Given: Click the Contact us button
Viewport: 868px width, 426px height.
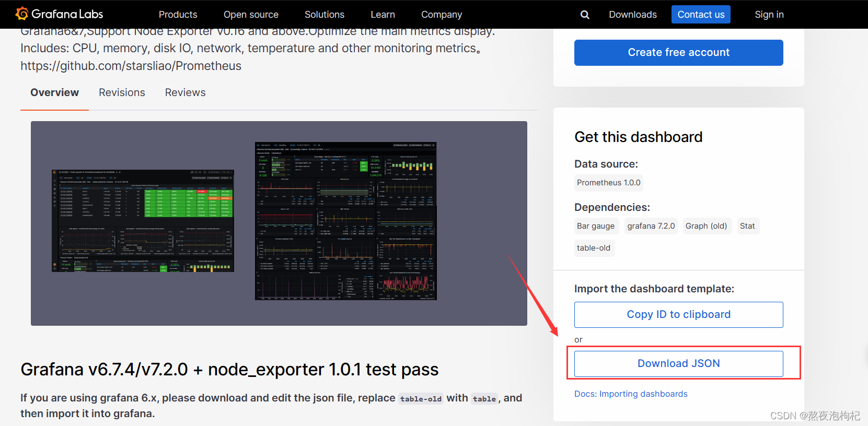Looking at the screenshot, I should [701, 15].
